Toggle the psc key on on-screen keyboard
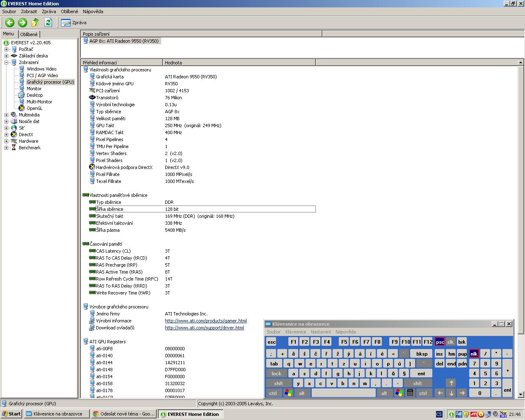 [x=440, y=342]
